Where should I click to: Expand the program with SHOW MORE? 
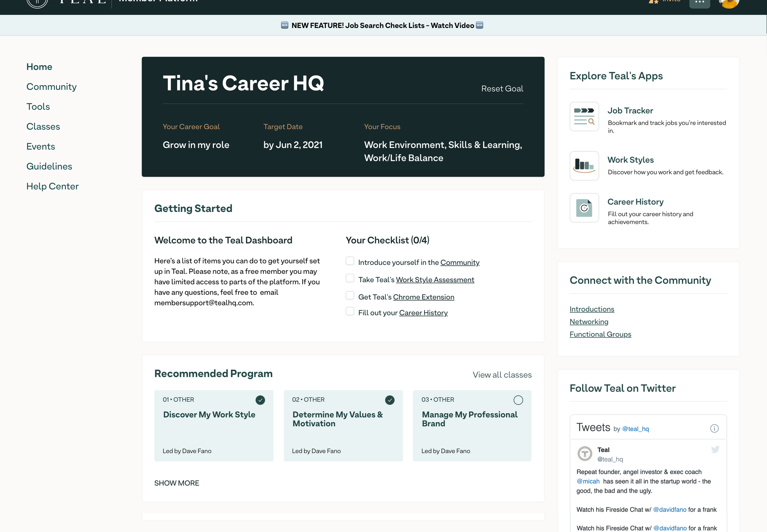point(177,483)
